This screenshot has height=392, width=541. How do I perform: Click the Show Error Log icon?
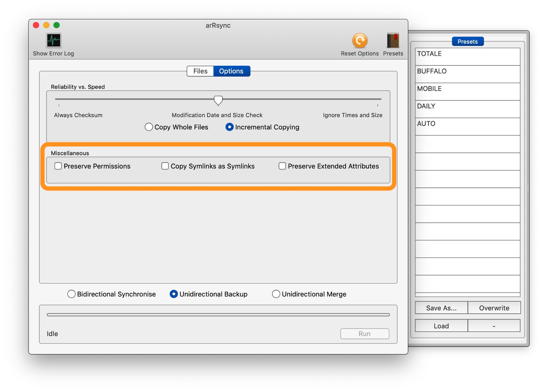tap(54, 40)
